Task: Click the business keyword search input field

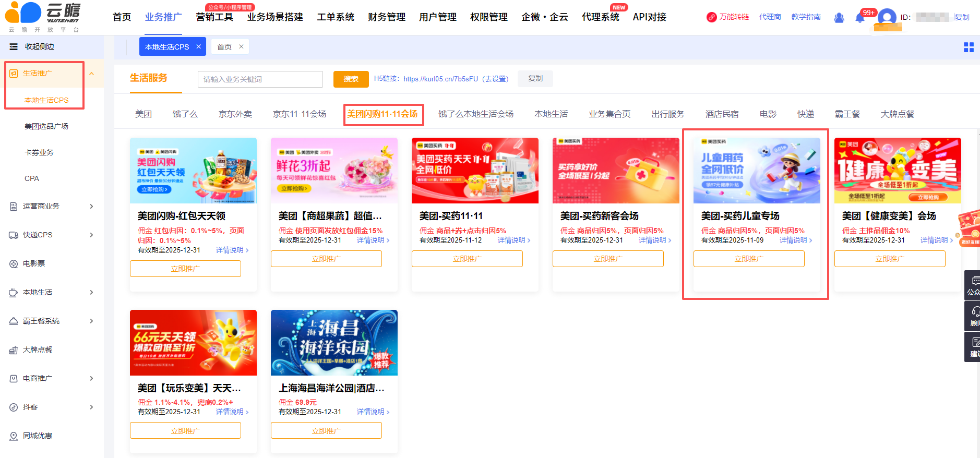Action: [x=260, y=79]
